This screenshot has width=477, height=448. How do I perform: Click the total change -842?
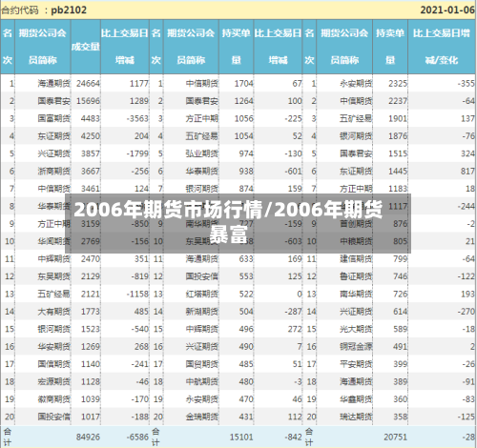293,438
